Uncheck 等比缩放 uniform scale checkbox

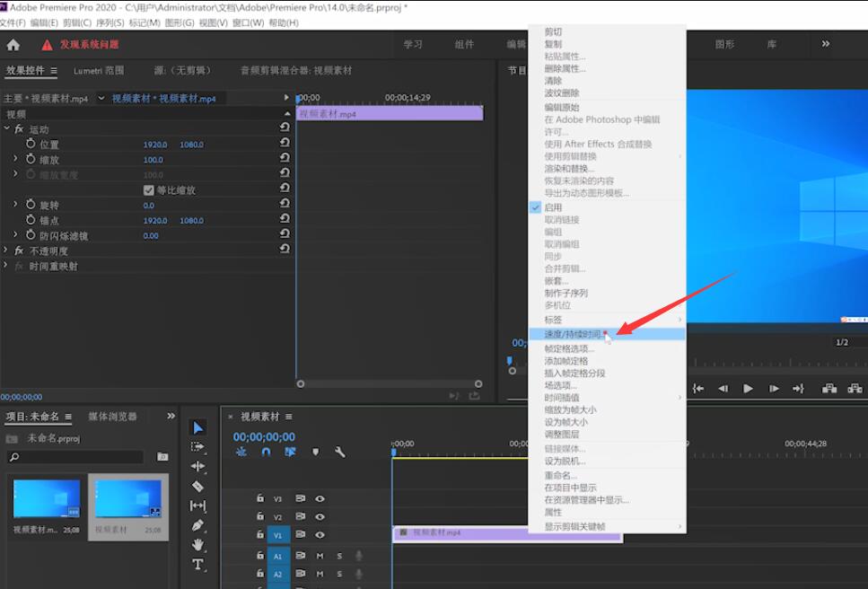coord(148,189)
